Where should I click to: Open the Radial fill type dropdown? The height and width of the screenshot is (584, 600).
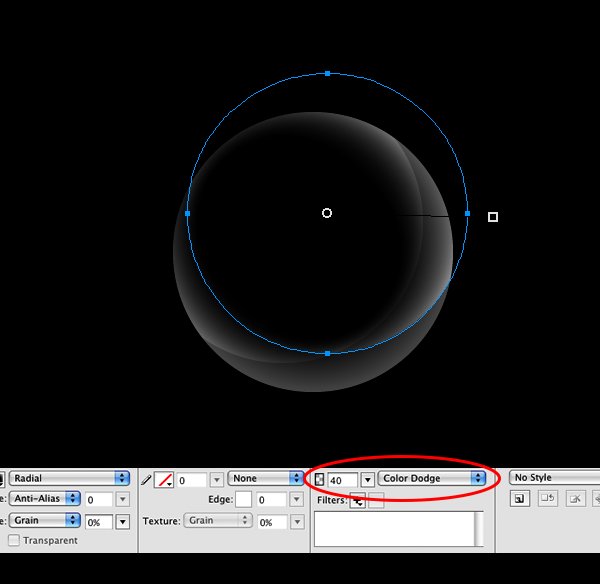click(x=70, y=478)
